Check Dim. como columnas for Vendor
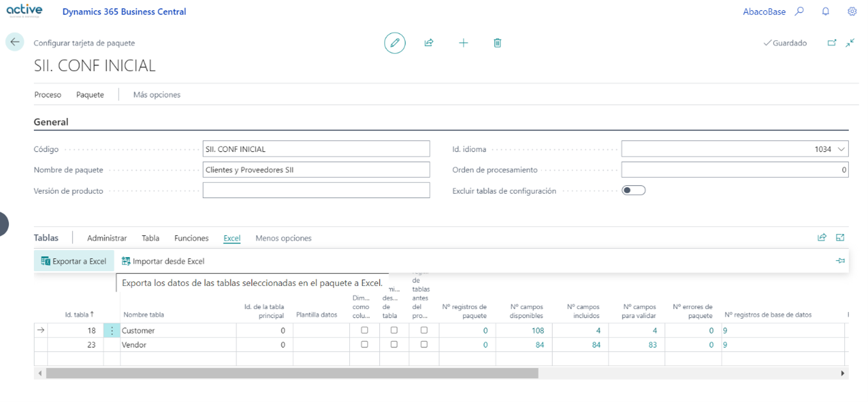 [x=364, y=344]
